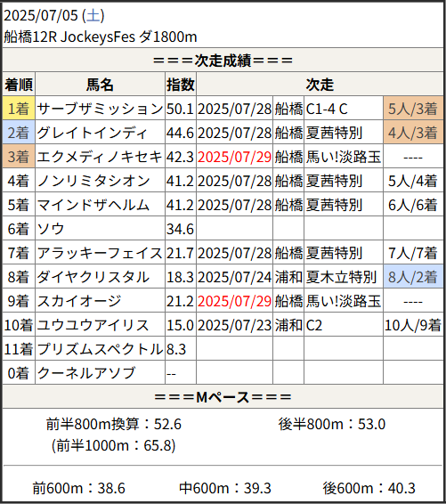Click the 5人/3着 result cell
This screenshot has width=446, height=504.
click(x=413, y=109)
